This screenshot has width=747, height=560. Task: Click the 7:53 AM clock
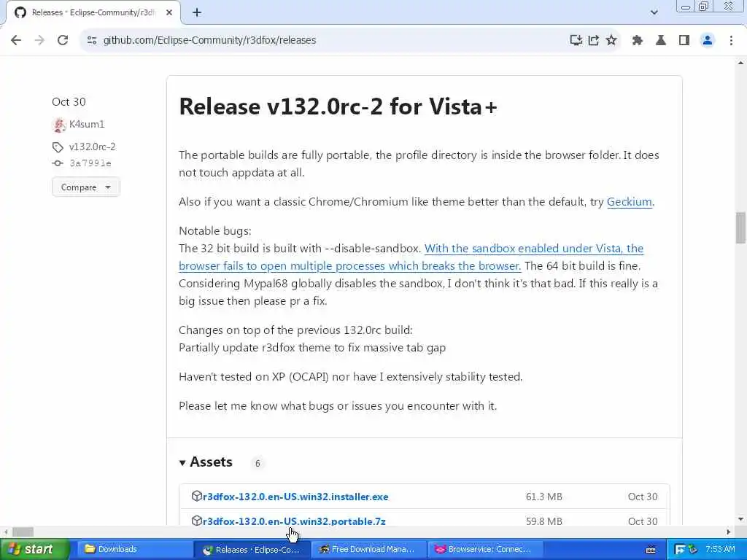(x=720, y=550)
